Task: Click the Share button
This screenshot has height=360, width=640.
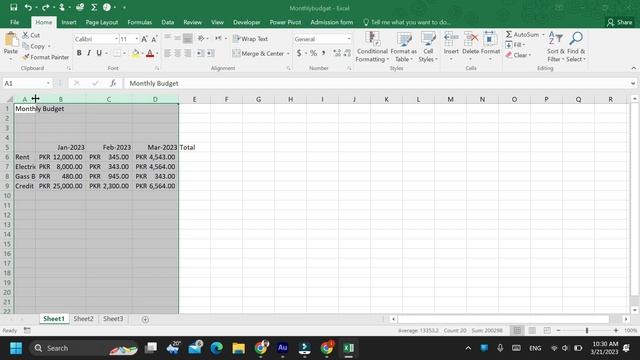Action: pyautogui.click(x=619, y=22)
